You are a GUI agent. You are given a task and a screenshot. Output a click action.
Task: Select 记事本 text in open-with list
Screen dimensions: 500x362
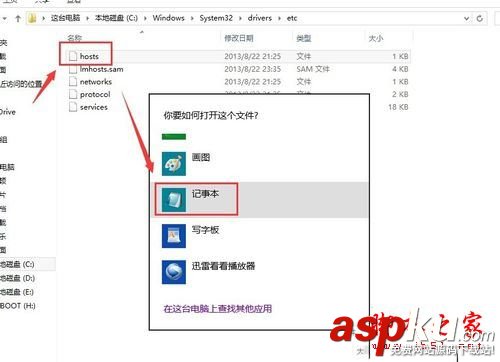tap(205, 194)
